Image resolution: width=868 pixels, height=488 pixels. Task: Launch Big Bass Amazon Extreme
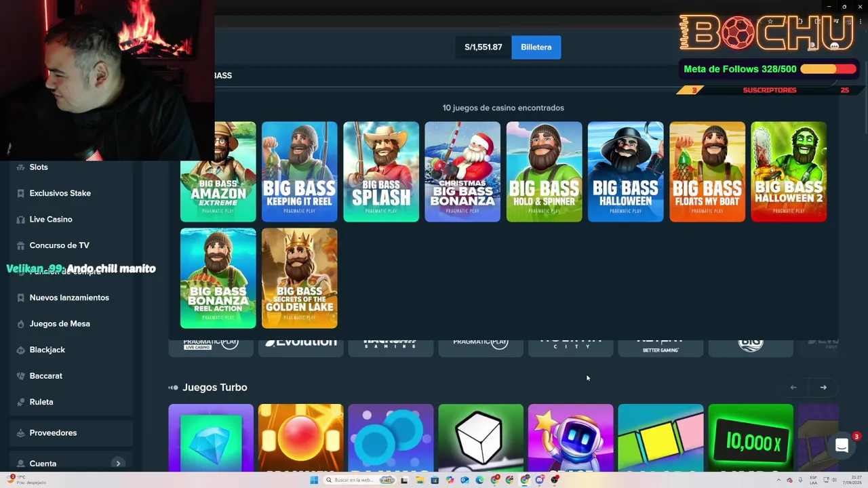[218, 171]
